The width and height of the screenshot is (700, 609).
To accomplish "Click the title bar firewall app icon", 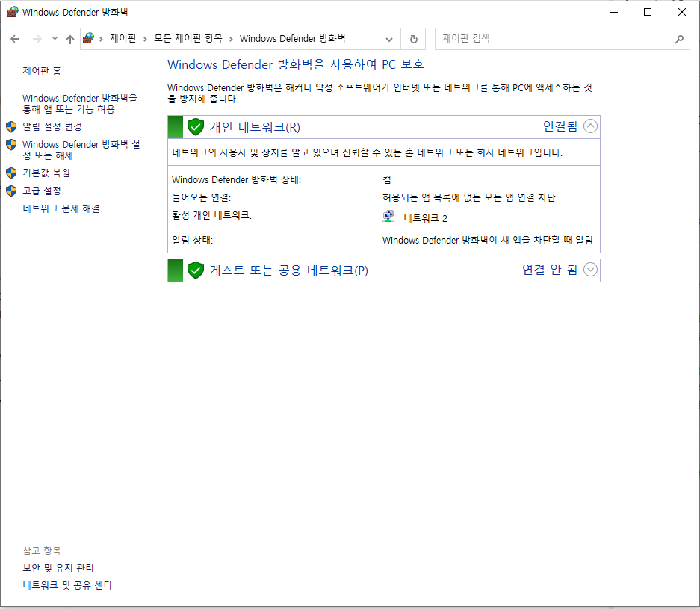I will pyautogui.click(x=13, y=12).
